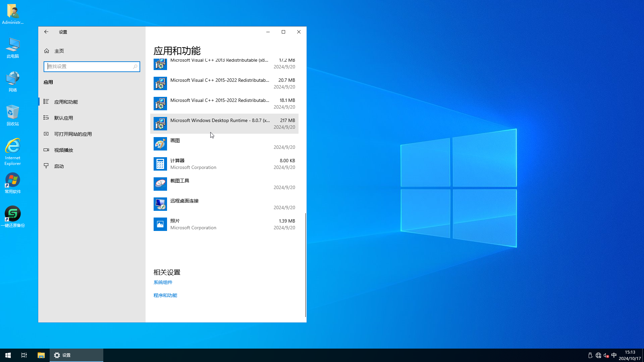Select the 此电脑 desktop icon
The height and width of the screenshot is (362, 644).
[x=13, y=48]
